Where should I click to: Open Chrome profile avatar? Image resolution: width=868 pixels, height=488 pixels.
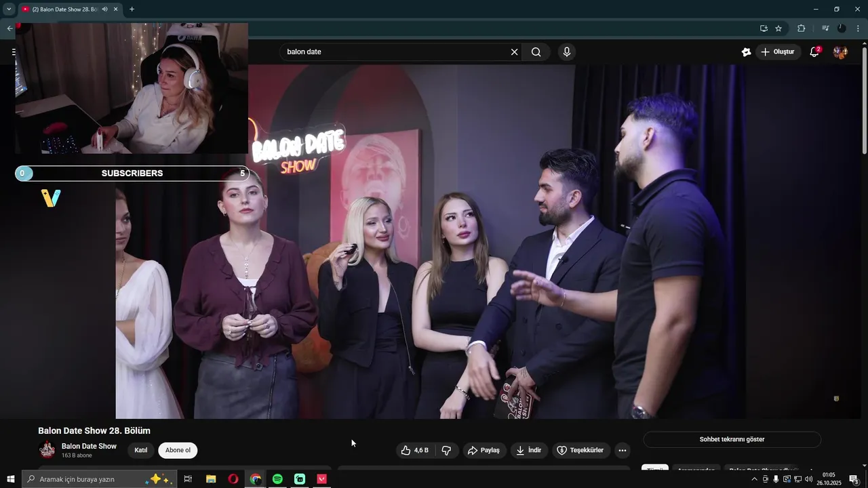pos(842,28)
